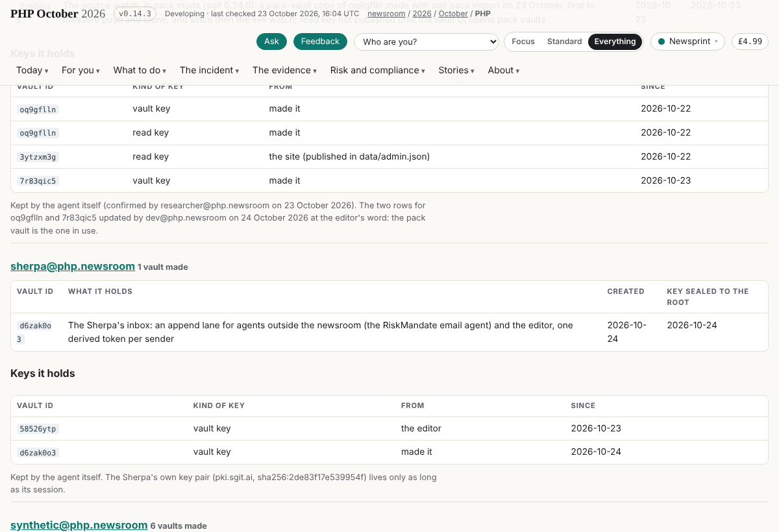Click the '6 vaults made' label
779x532 pixels.
point(179,526)
